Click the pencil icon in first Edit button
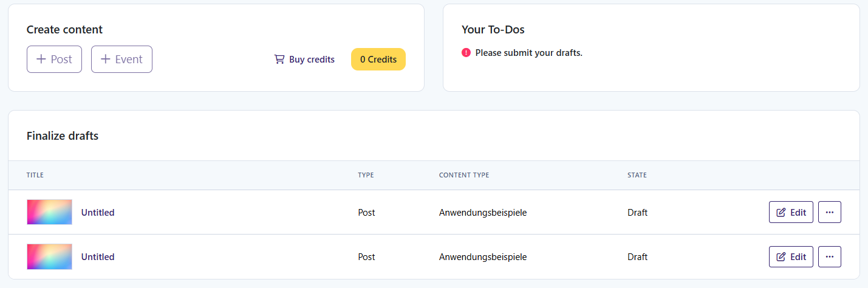 [x=781, y=213]
